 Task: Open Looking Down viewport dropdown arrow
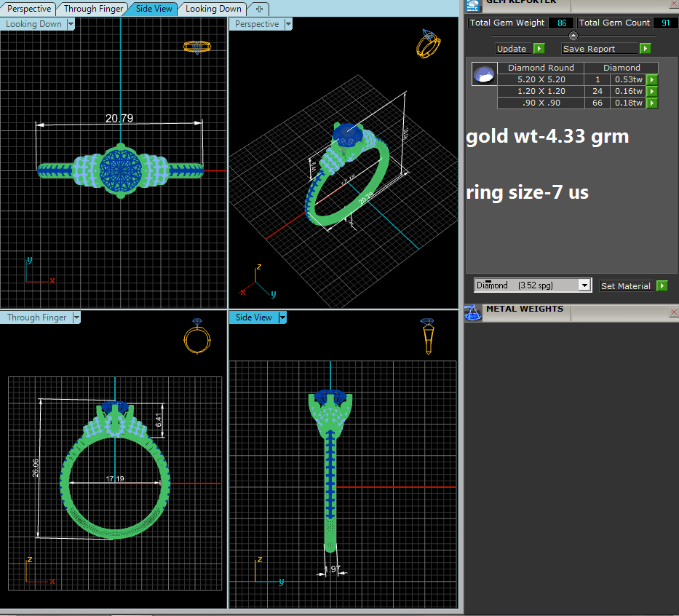point(71,24)
